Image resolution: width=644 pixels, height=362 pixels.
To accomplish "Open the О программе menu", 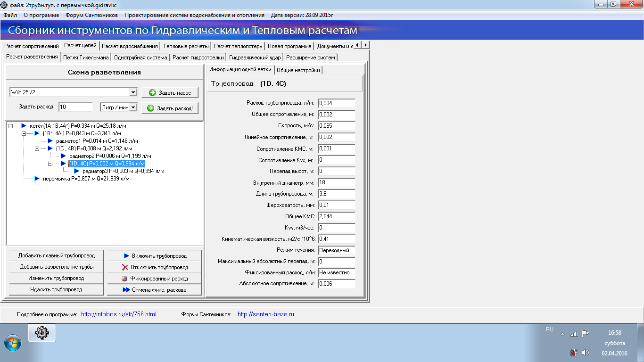I will pos(41,15).
